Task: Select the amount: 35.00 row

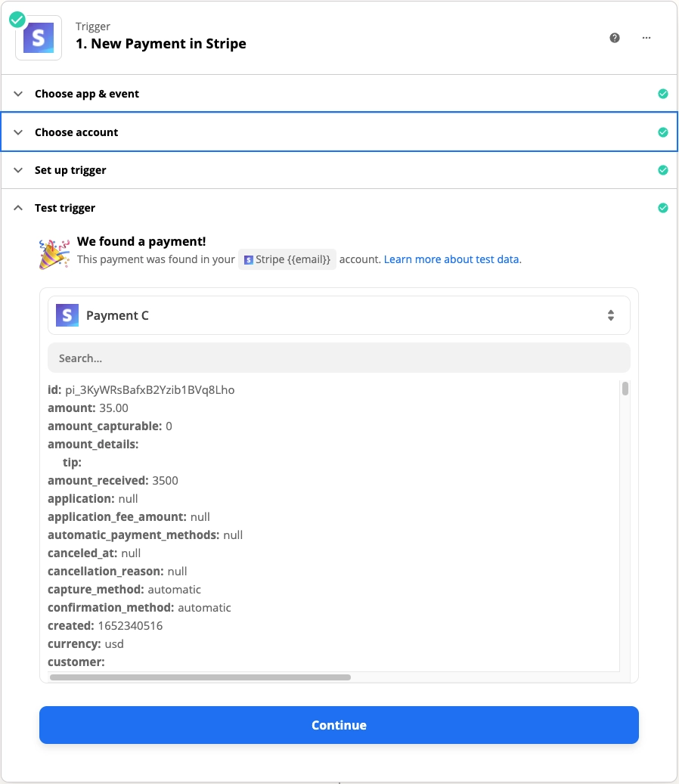Action: tap(88, 408)
